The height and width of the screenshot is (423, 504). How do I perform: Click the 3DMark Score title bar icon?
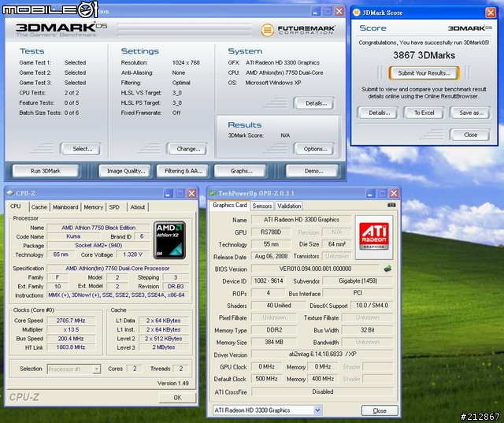(356, 13)
